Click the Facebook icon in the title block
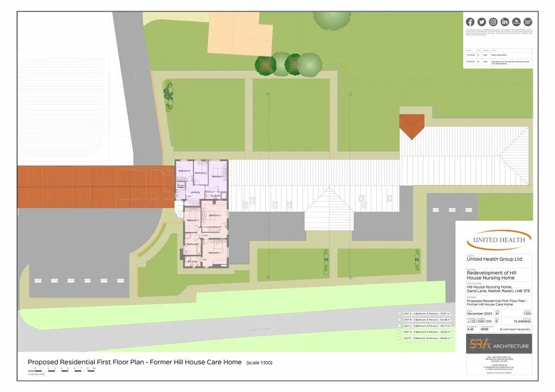Image resolution: width=555 pixels, height=392 pixels. pyautogui.click(x=470, y=22)
